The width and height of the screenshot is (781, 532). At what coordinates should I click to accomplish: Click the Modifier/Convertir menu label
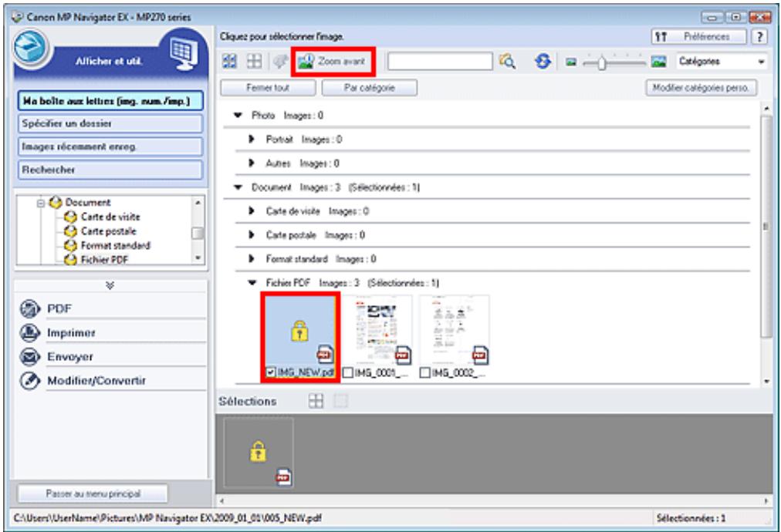point(96,381)
